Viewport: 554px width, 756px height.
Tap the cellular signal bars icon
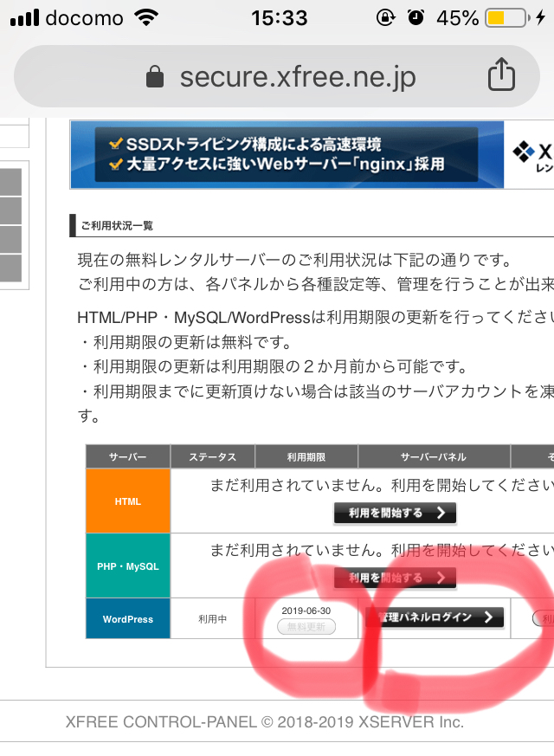click(24, 18)
